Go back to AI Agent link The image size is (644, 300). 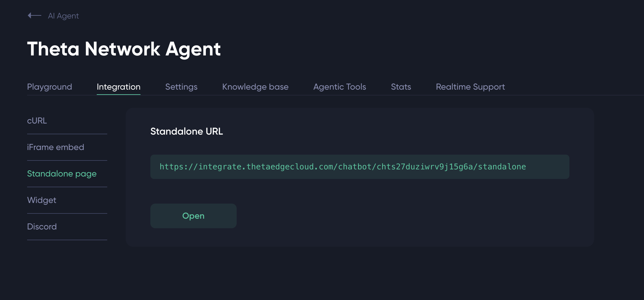point(63,16)
